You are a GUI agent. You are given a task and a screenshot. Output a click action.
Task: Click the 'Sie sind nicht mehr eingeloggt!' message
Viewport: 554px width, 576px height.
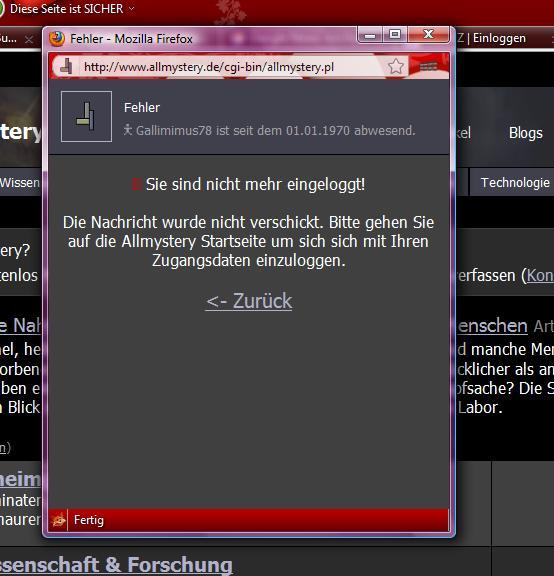pos(255,184)
